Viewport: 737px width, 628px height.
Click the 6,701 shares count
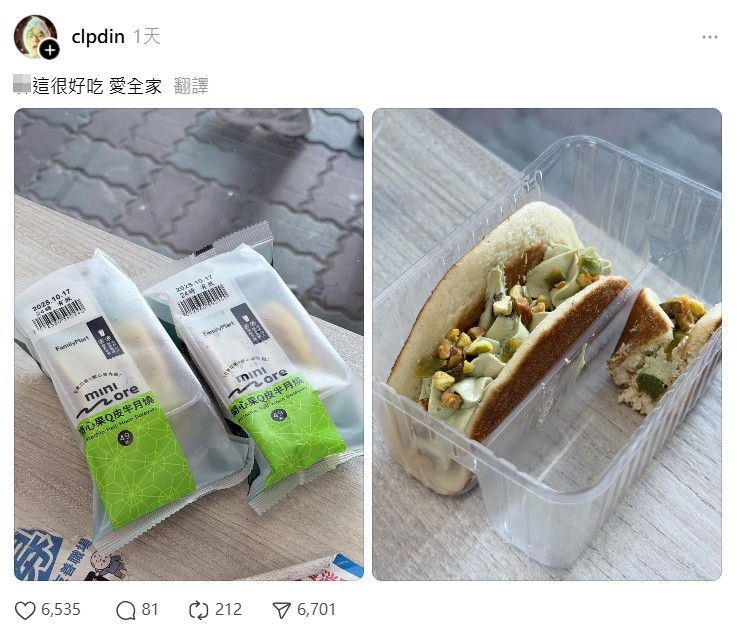coord(316,610)
